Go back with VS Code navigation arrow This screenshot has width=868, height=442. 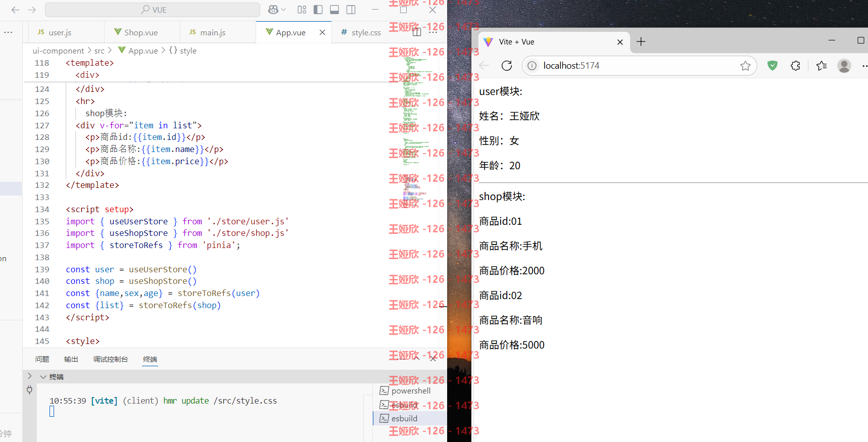tap(15, 10)
